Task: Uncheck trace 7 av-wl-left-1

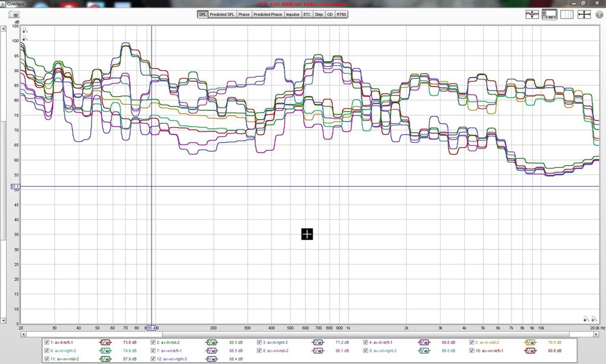Action: (153, 351)
